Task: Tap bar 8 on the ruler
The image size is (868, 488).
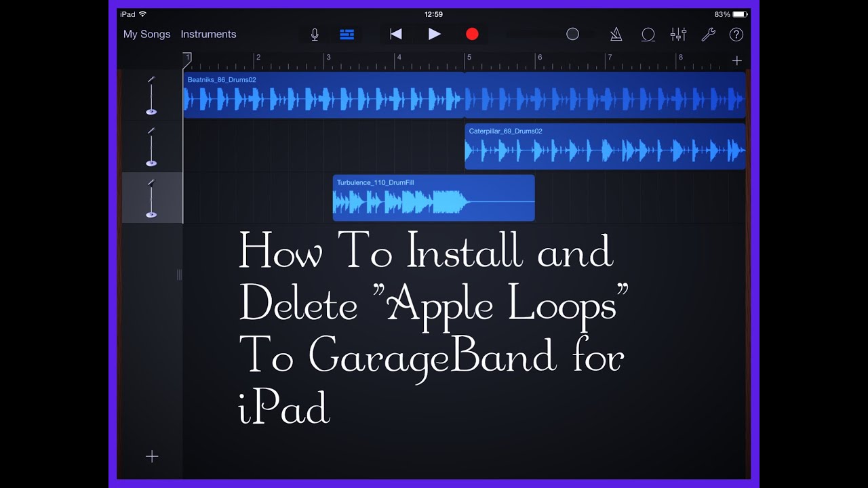Action: tap(679, 58)
